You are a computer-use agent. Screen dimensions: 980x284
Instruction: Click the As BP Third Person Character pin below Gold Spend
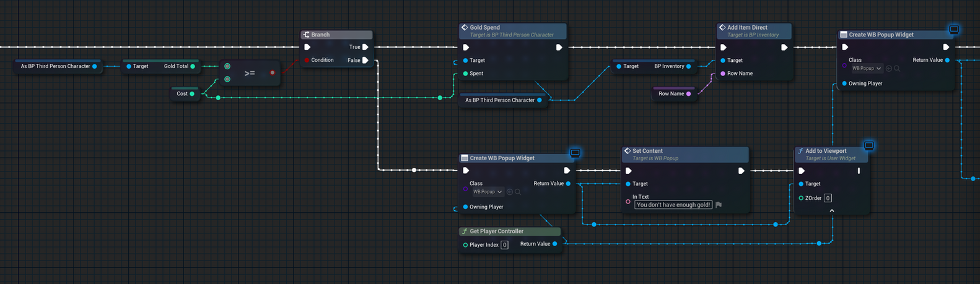coord(540,100)
